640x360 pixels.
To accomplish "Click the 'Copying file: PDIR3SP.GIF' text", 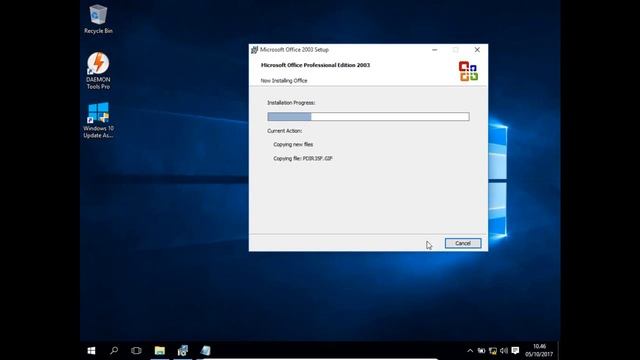I will (x=303, y=158).
